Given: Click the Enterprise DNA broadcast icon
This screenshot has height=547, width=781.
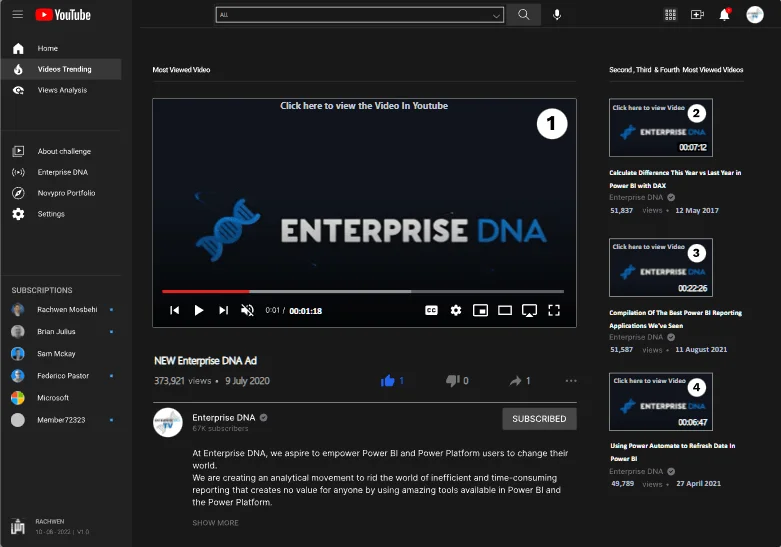Looking at the screenshot, I should click(18, 172).
